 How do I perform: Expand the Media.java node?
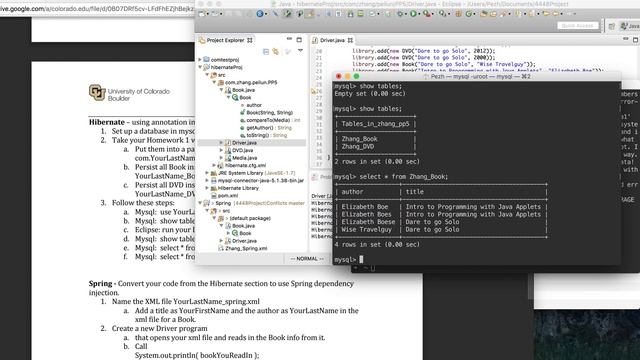tap(222, 158)
